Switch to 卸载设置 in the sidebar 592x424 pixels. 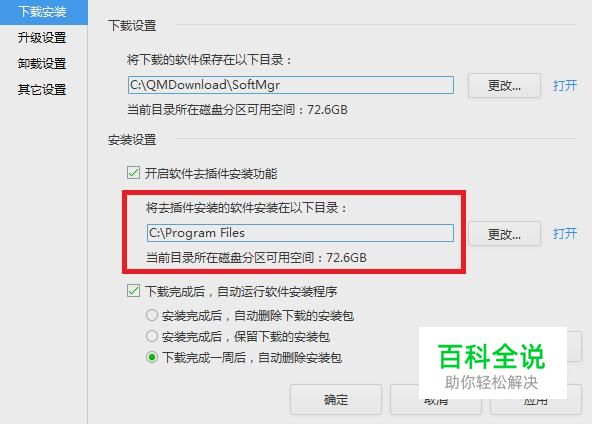point(42,63)
